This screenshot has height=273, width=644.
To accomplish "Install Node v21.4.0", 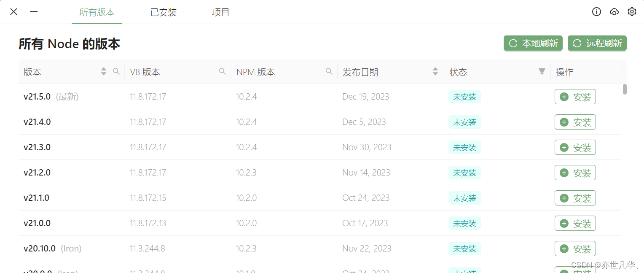I will coord(575,122).
